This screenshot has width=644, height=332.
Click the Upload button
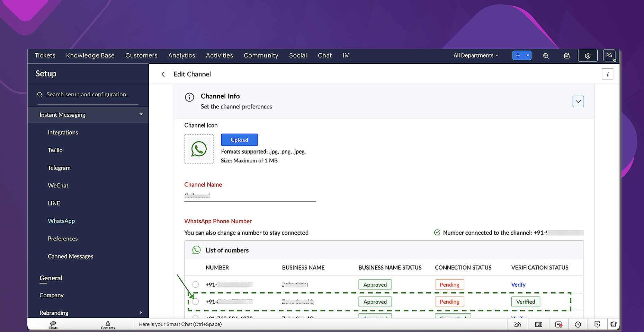coord(239,140)
